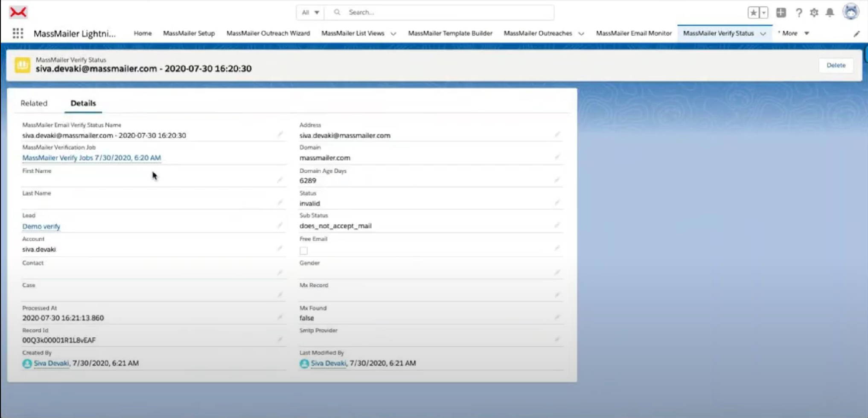Image resolution: width=868 pixels, height=418 pixels.
Task: Edit the Processed At field pencil
Action: 280,317
